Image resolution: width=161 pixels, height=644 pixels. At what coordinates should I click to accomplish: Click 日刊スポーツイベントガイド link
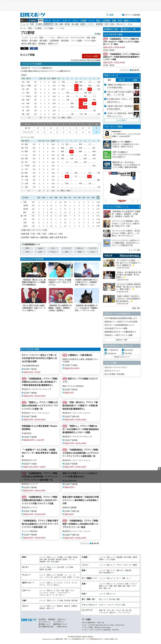pos(116,367)
